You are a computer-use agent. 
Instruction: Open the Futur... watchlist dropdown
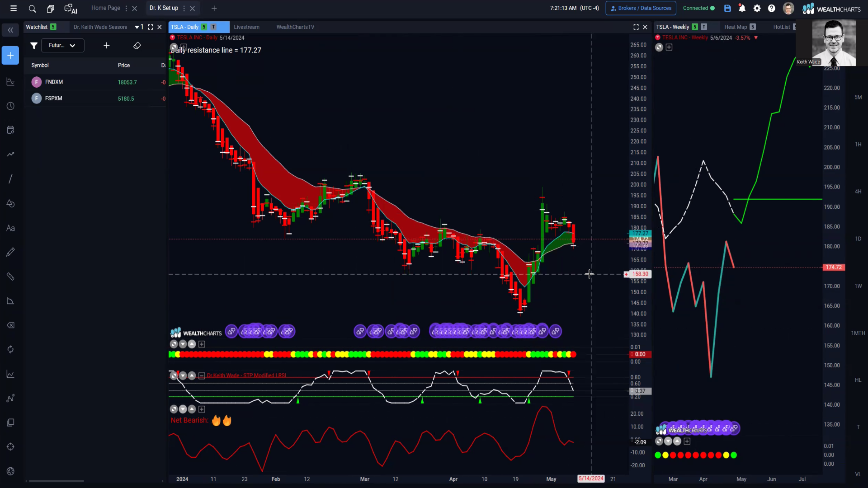pos(62,45)
